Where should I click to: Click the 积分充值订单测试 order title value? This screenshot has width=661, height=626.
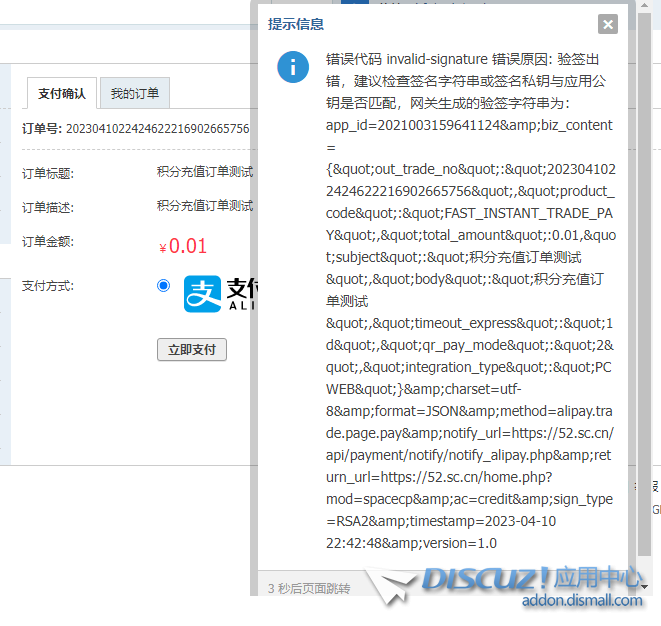(x=205, y=172)
